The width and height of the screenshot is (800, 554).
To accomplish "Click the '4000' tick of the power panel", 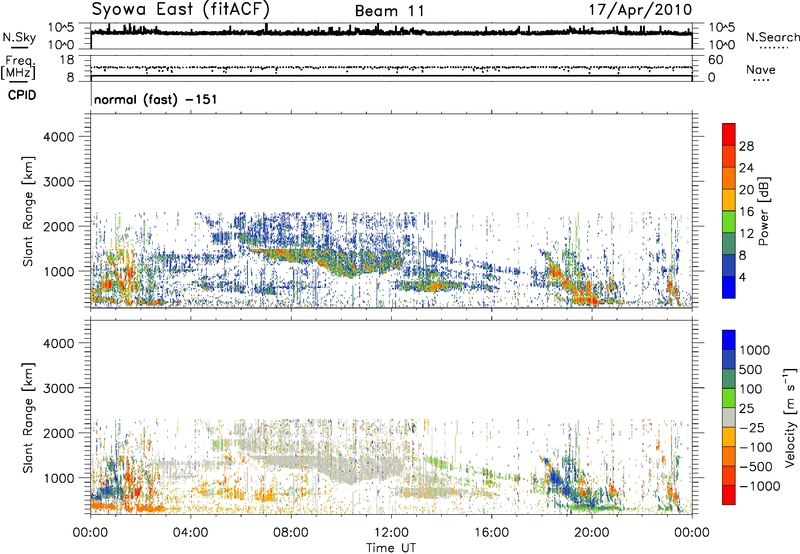I will [58, 137].
